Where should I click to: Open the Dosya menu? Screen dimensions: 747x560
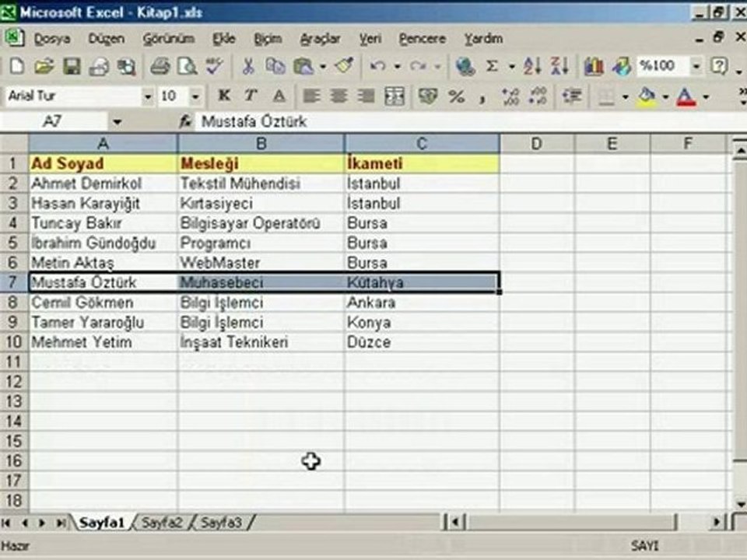click(52, 39)
